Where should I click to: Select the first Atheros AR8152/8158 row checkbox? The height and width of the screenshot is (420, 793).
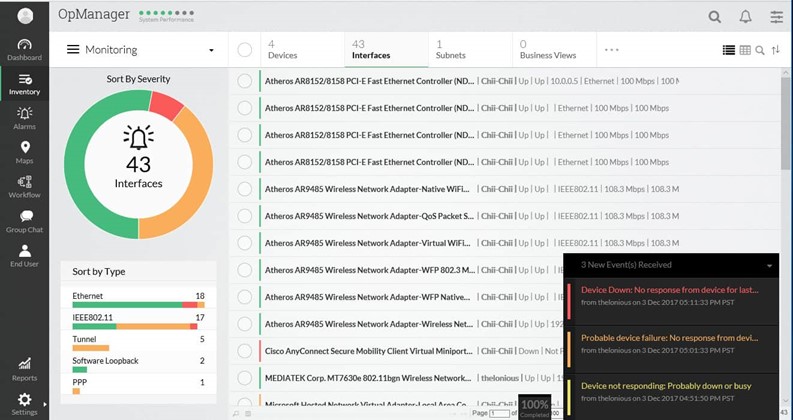tap(245, 81)
